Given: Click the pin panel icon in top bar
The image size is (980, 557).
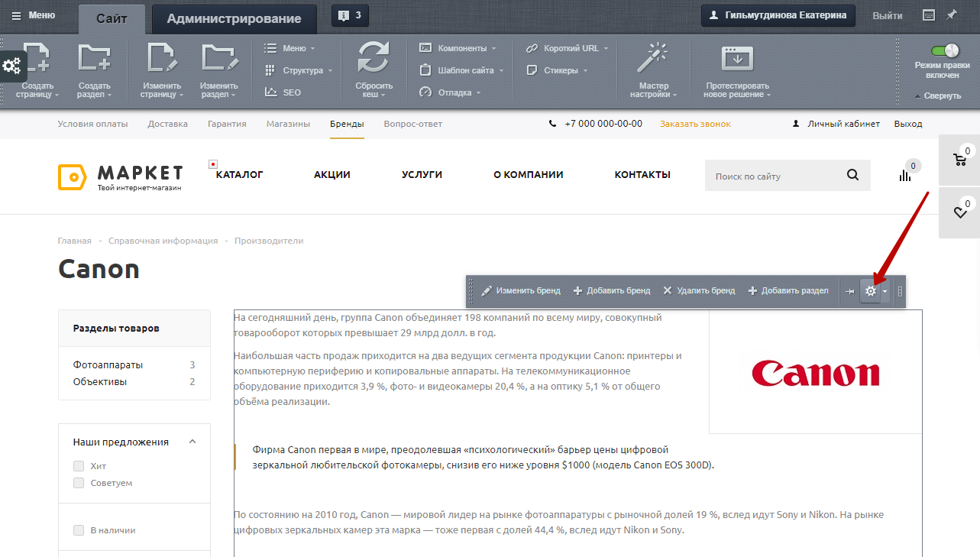Looking at the screenshot, I should 952,15.
